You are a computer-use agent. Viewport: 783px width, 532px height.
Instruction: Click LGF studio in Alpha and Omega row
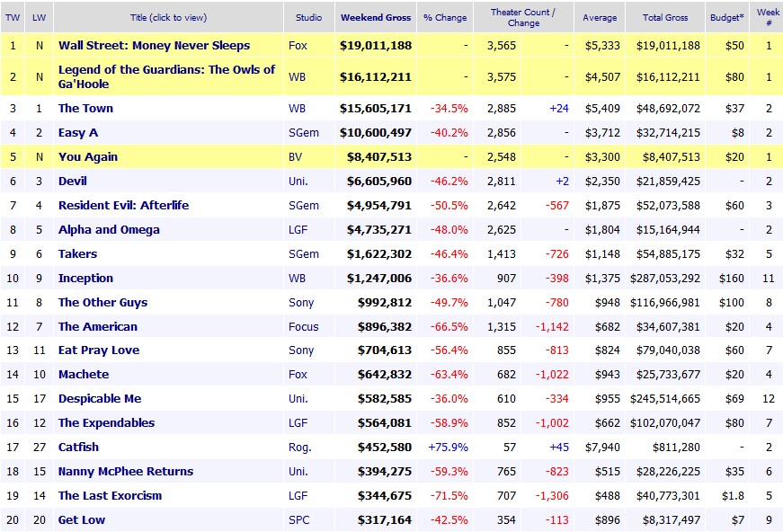[298, 229]
